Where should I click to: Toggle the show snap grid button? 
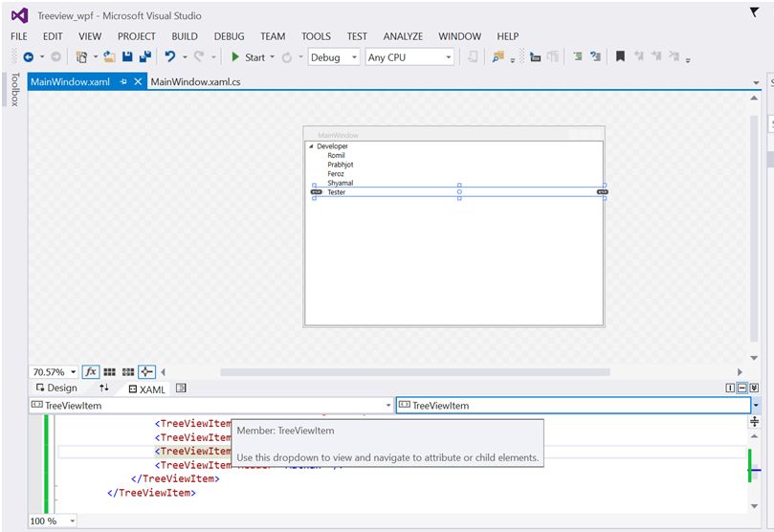(110, 372)
